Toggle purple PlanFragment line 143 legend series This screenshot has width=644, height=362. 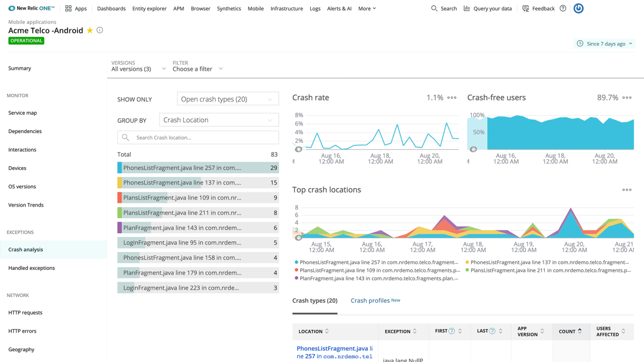coord(376,279)
